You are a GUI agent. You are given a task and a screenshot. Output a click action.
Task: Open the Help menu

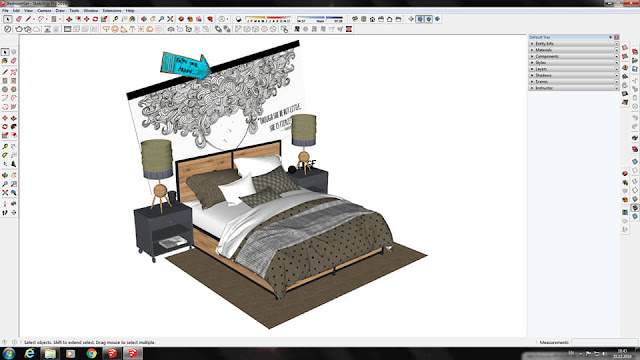130,11
